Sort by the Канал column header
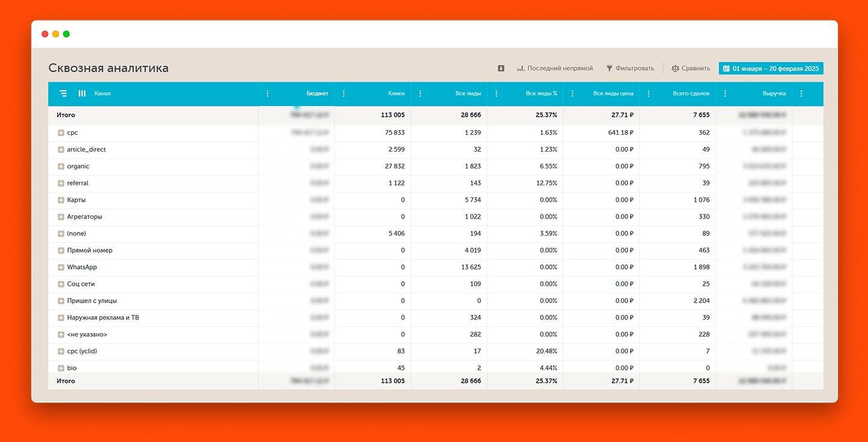868x442 pixels. (x=102, y=93)
